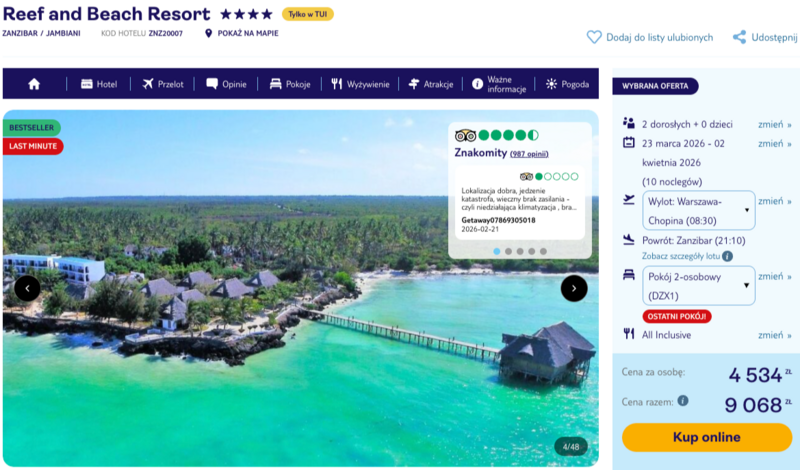Add hotel to favorites with heart icon
This screenshot has width=800, height=470.
(594, 37)
